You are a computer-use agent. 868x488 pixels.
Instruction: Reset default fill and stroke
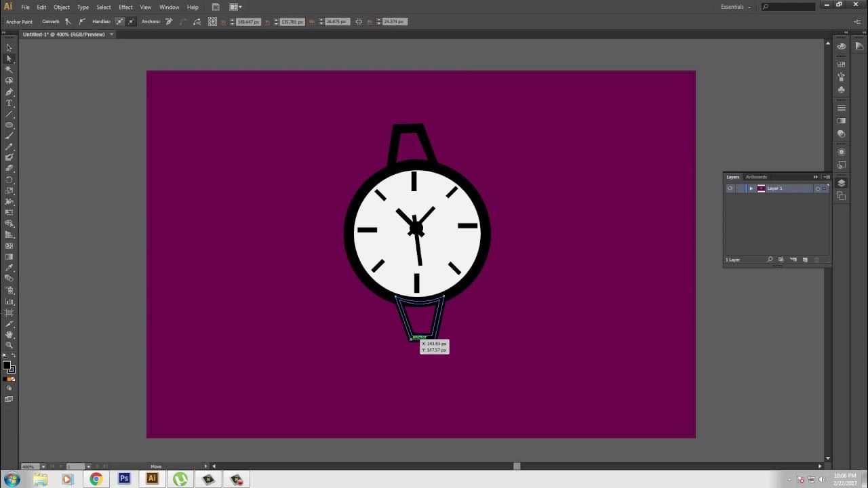[x=4, y=356]
